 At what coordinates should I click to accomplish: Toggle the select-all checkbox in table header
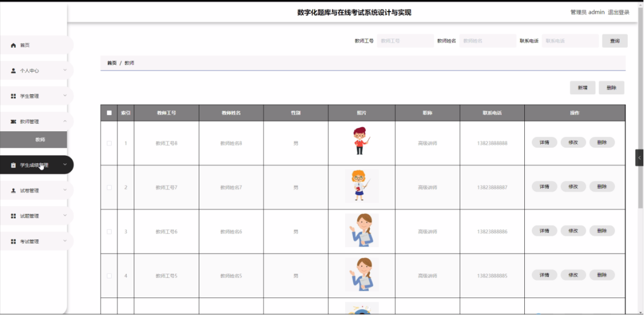pos(109,113)
